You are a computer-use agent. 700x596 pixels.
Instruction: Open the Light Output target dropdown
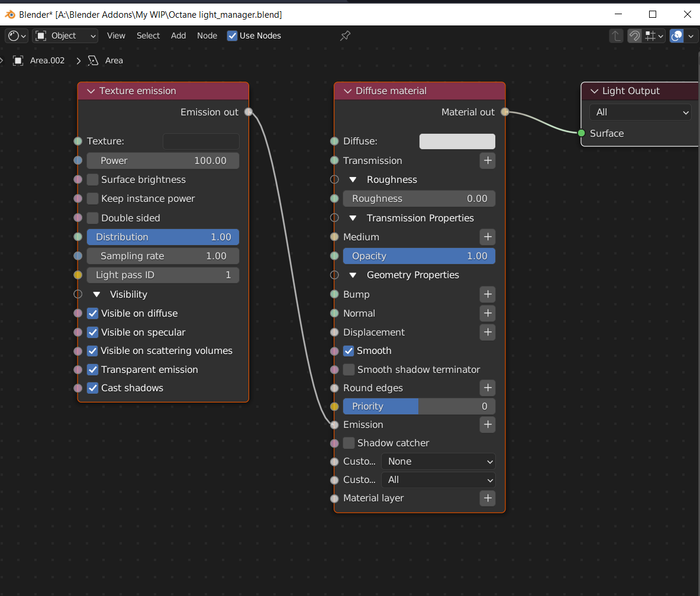(640, 112)
